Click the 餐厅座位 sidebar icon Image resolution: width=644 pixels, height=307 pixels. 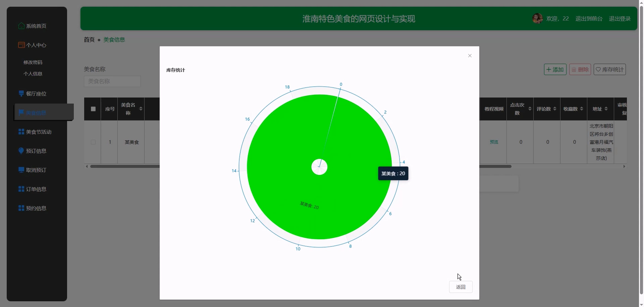pyautogui.click(x=21, y=94)
